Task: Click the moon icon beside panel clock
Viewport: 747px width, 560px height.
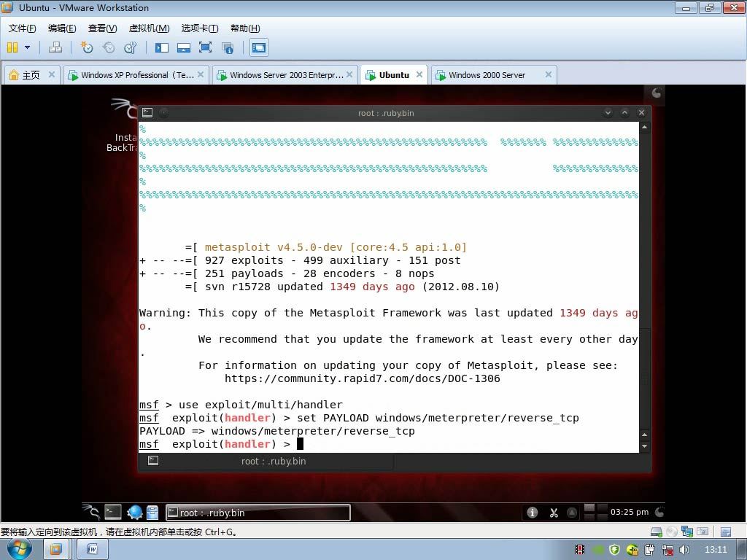Action: pos(659,512)
